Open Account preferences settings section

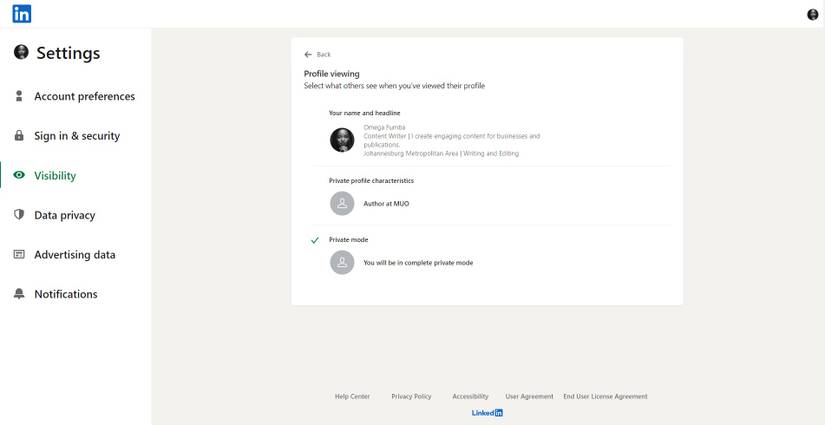84,96
